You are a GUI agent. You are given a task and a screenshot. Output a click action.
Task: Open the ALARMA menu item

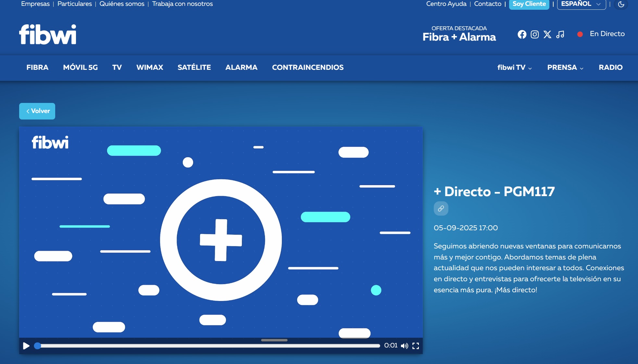[x=241, y=68]
